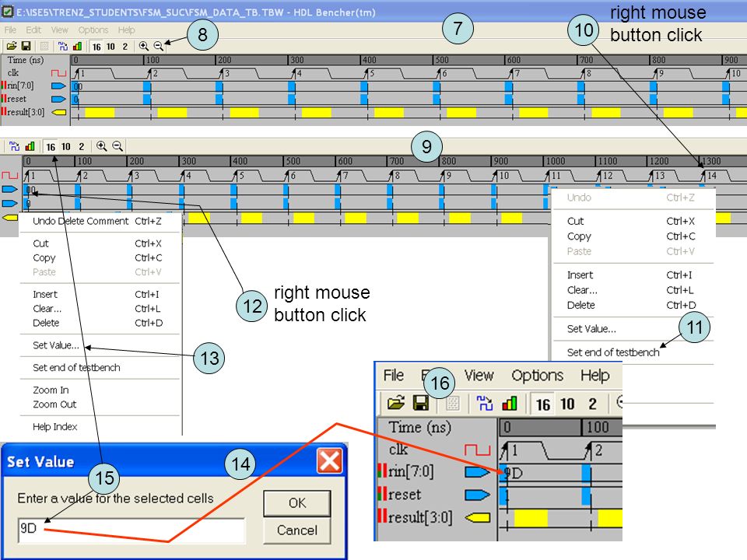The height and width of the screenshot is (560, 747).
Task: Open the Help menu in the top window
Action: click(126, 30)
